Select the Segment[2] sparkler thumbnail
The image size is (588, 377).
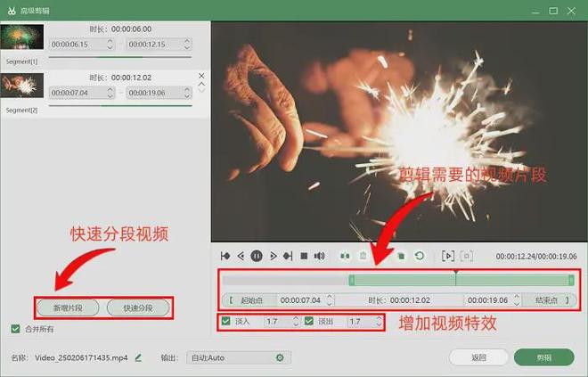click(x=22, y=86)
